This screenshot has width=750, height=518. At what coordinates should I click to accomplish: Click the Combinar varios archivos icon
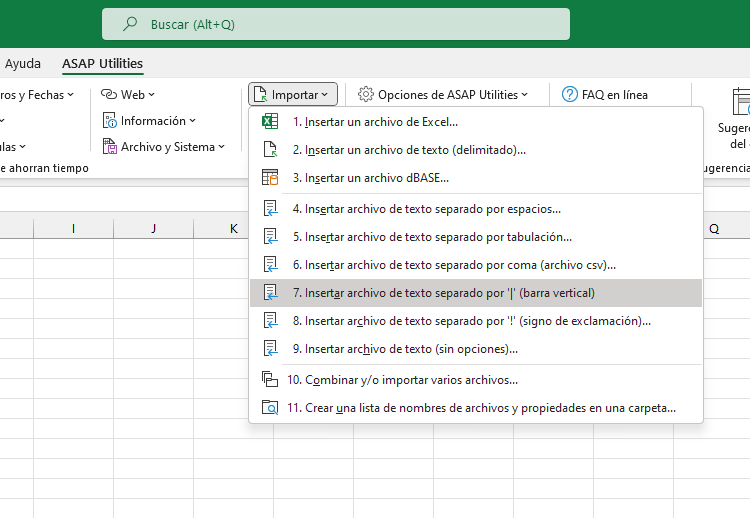pyautogui.click(x=270, y=379)
